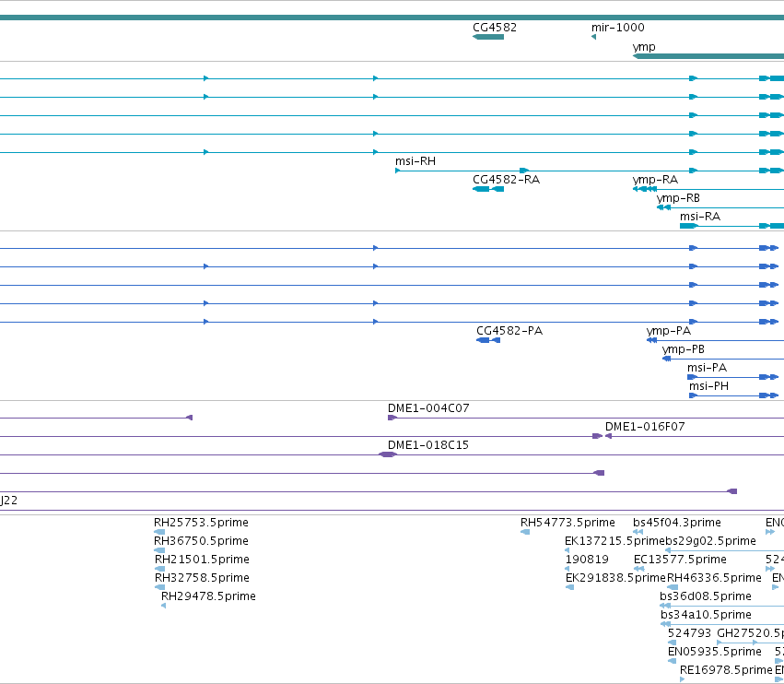Viewport: 784px width, 684px height.
Task: Click the DME1-018C15 purple exon block
Action: coord(388,454)
